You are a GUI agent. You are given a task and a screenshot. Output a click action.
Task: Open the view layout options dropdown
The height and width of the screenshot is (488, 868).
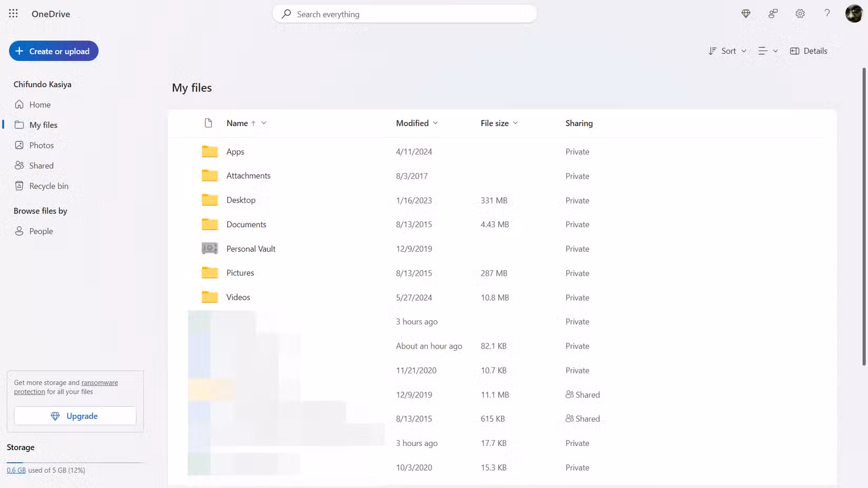point(768,51)
